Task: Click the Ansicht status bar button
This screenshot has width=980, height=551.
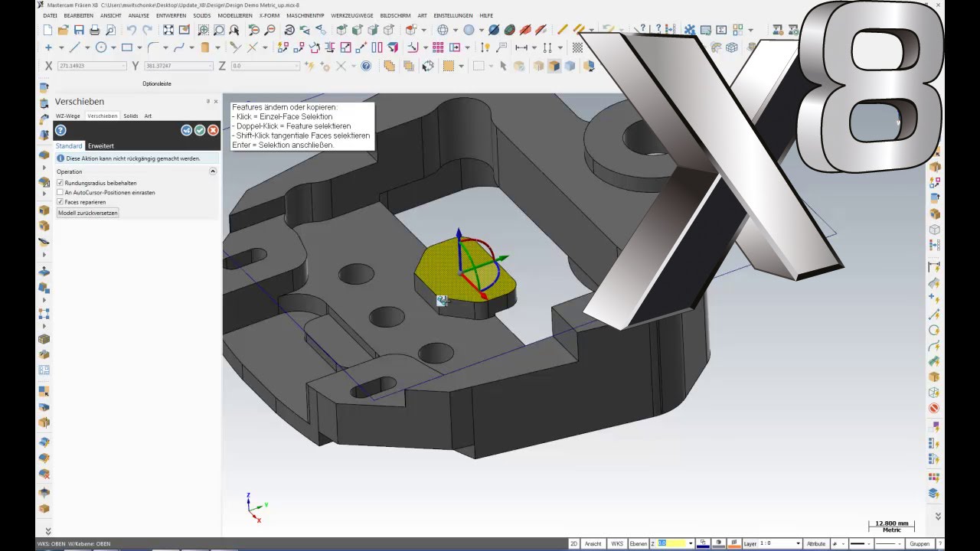Action: point(593,543)
